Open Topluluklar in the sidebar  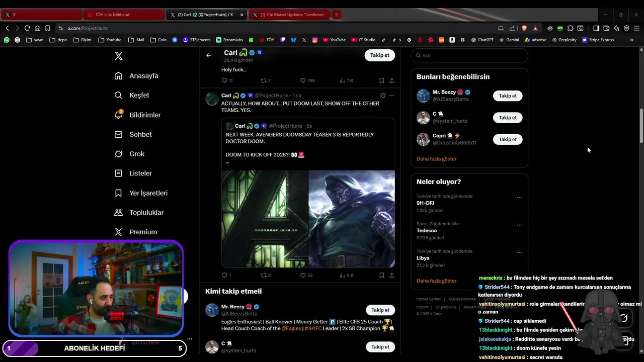[139, 213]
